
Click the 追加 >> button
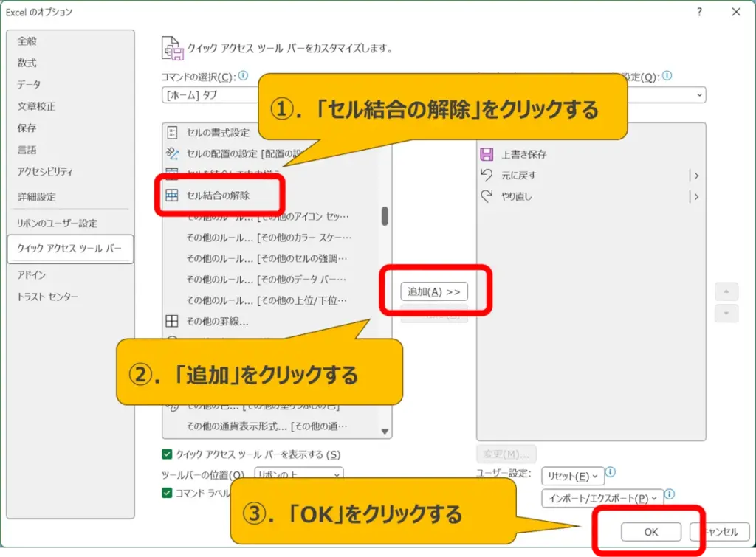434,291
